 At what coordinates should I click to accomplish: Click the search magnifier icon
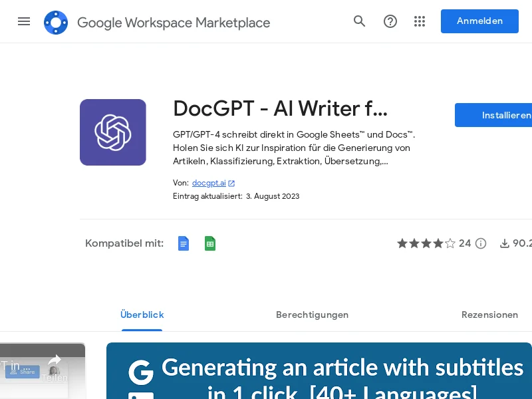coord(360,21)
